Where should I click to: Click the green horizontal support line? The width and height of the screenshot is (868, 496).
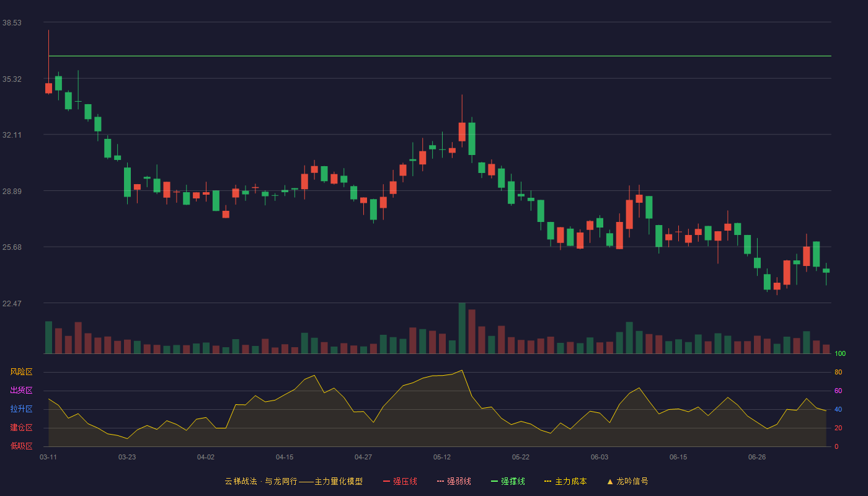pyautogui.click(x=440, y=56)
